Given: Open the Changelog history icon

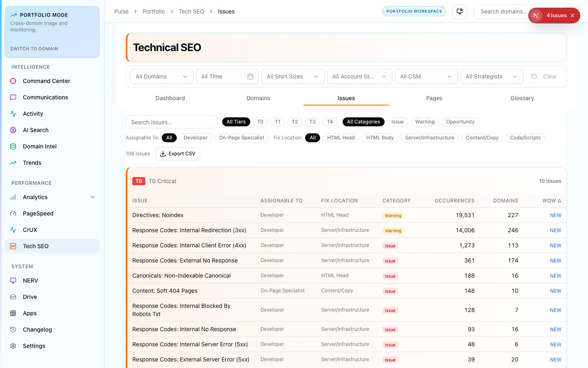Looking at the screenshot, I should click(x=13, y=330).
